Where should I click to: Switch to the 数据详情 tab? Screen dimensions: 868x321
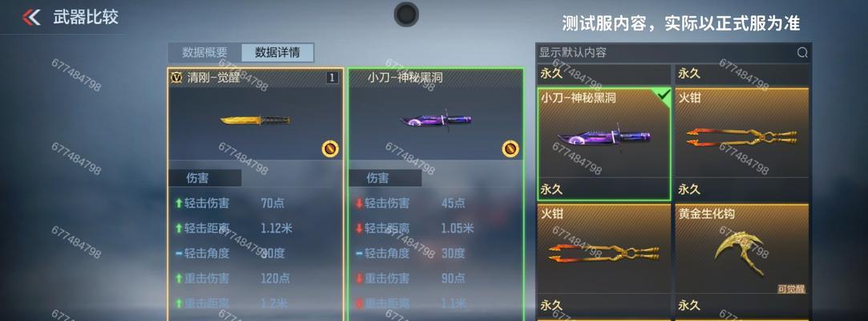point(277,53)
